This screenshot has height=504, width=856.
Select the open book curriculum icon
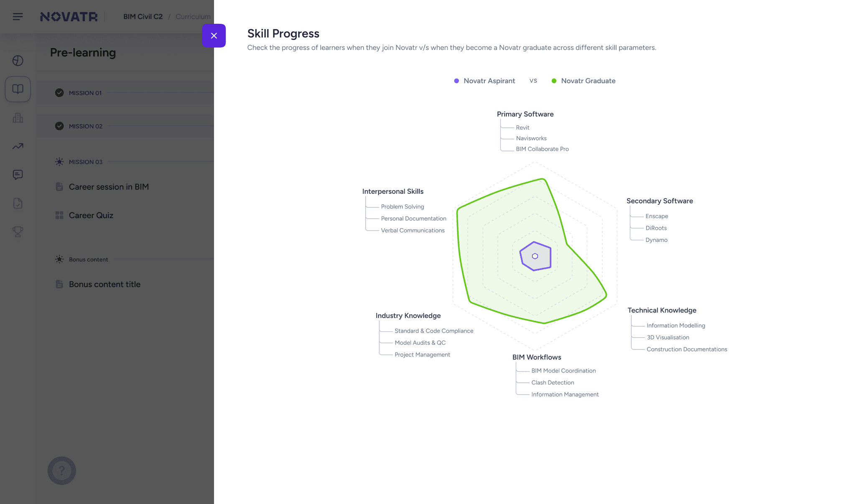point(18,89)
